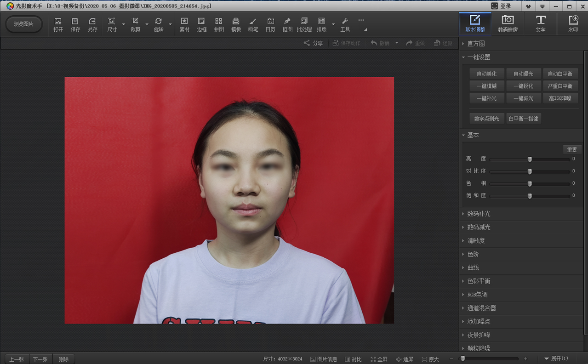The width and height of the screenshot is (588, 364).
Task: Click 保存动作 to save the action
Action: click(x=346, y=43)
